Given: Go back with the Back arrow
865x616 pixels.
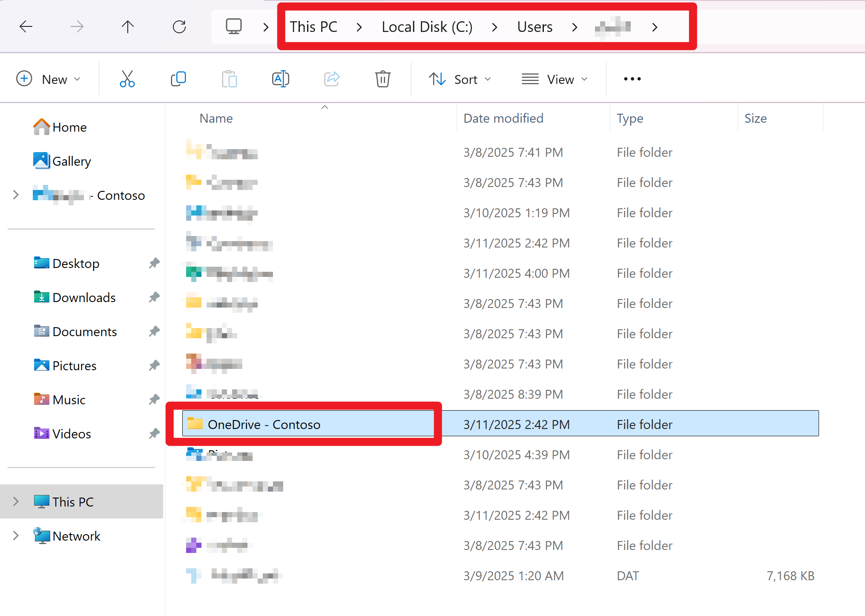Looking at the screenshot, I should [x=26, y=27].
